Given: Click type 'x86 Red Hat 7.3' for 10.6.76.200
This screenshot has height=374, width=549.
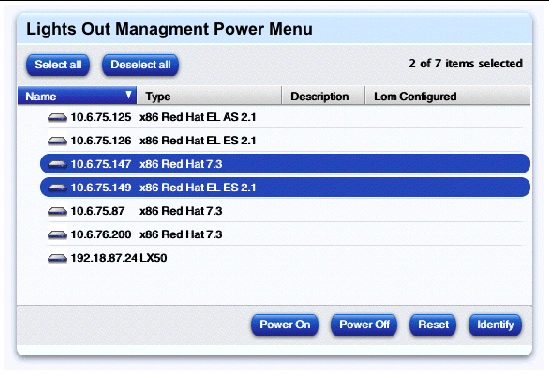Looking at the screenshot, I should (x=181, y=234).
